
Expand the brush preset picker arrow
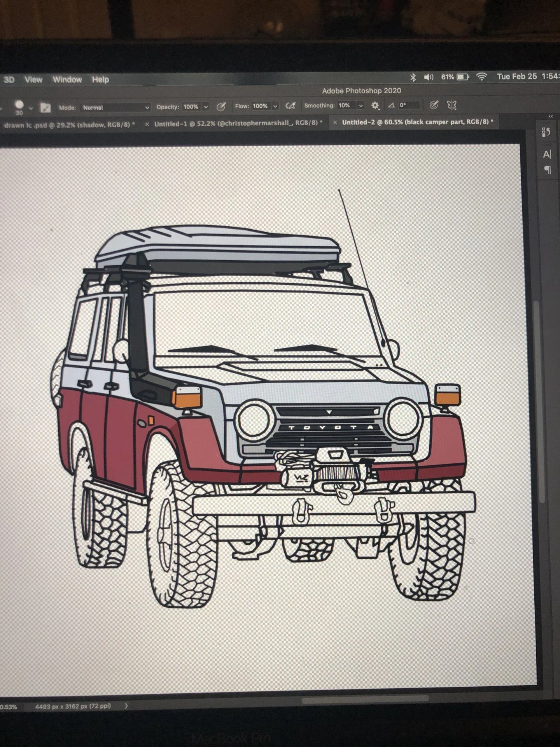click(x=31, y=108)
